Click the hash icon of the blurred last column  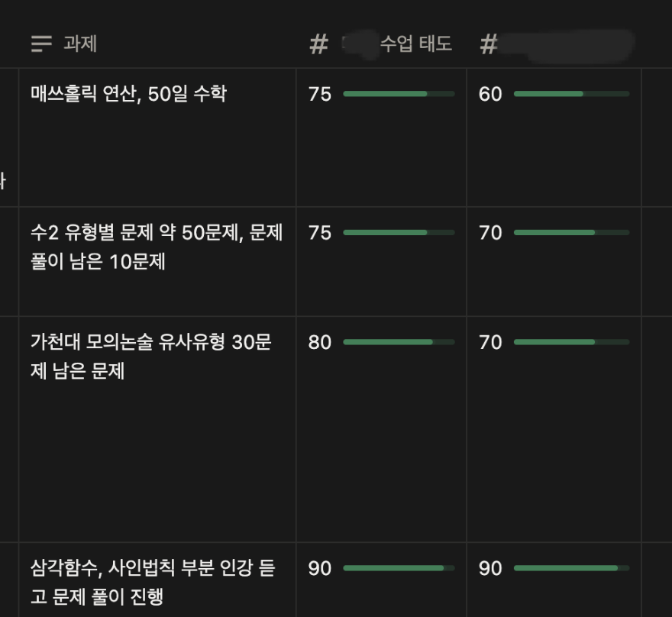point(489,44)
